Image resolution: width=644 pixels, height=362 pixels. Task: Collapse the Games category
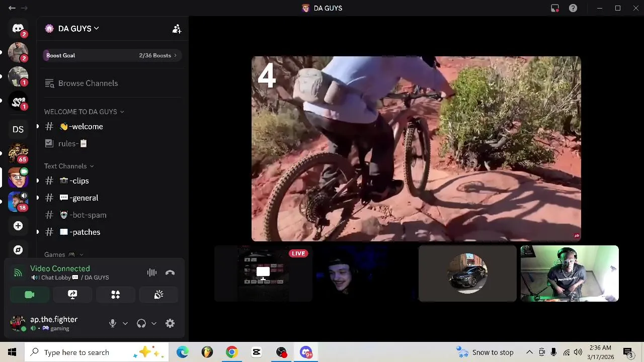64,254
